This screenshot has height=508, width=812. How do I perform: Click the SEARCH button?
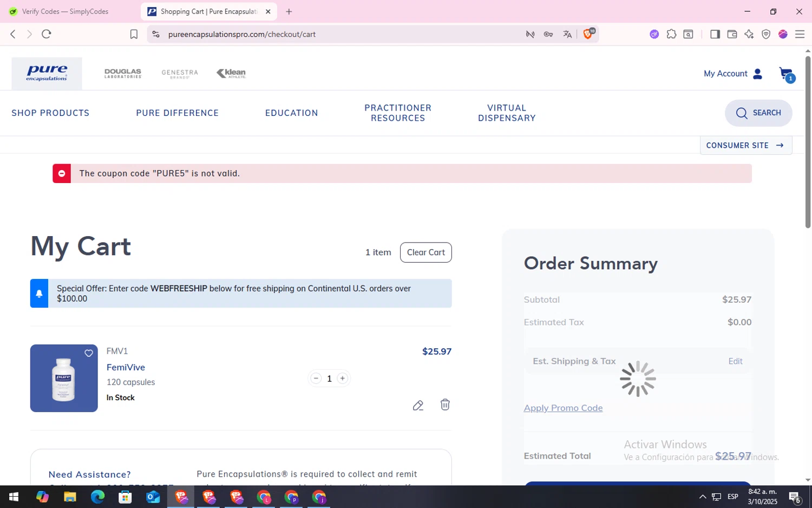(x=758, y=113)
